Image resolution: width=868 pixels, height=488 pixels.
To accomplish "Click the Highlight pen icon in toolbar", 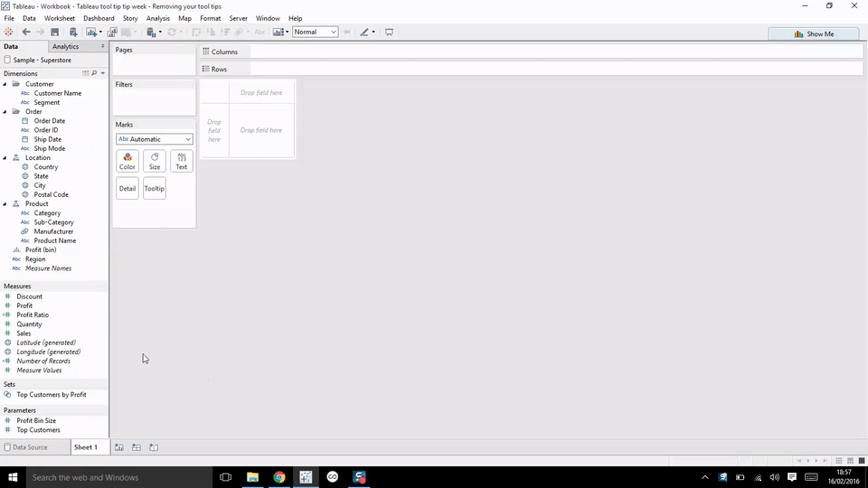I will click(x=364, y=33).
